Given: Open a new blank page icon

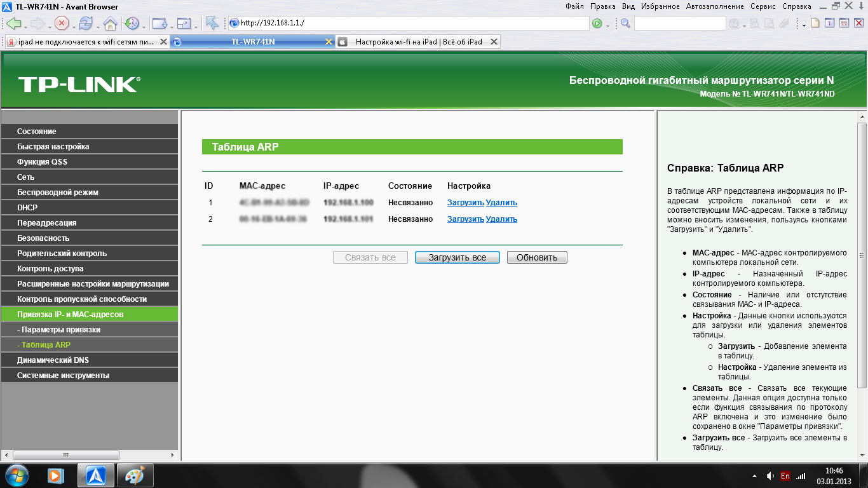Looking at the screenshot, I should 815,24.
